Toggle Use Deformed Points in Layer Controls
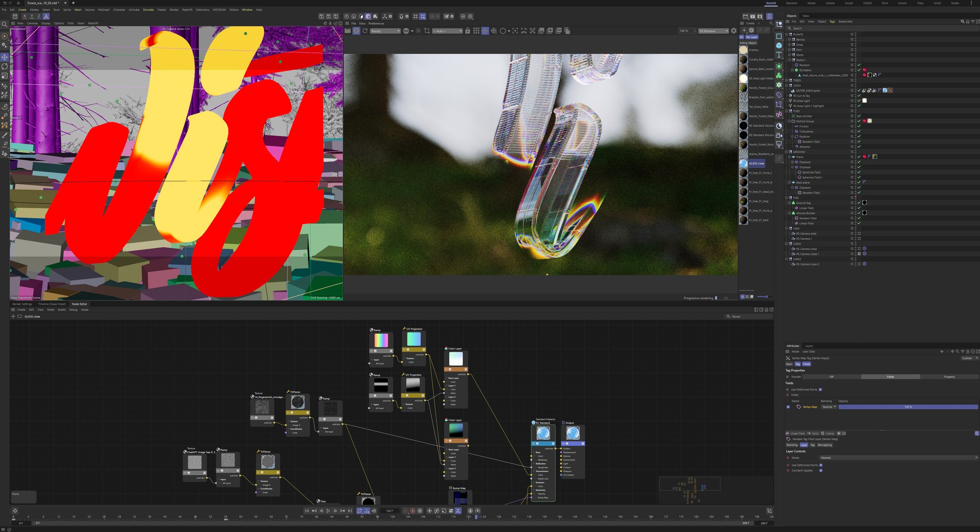The height and width of the screenshot is (532, 980). click(x=821, y=465)
